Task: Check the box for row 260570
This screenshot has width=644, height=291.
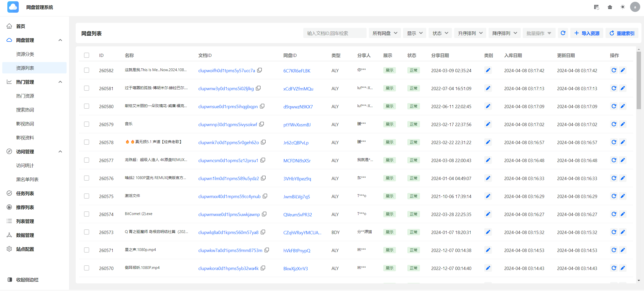Action: coord(87,268)
